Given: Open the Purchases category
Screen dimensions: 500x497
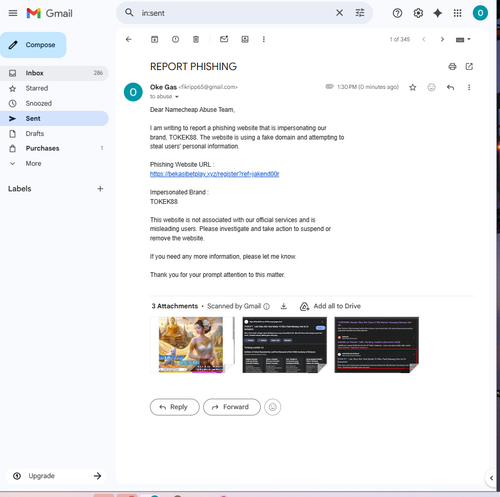Looking at the screenshot, I should point(54,148).
